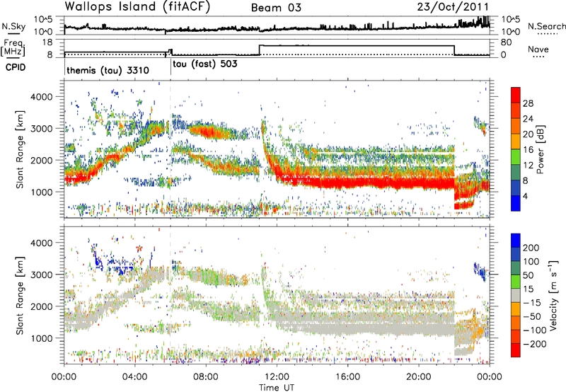Select the 'Velocity [m s-1]' colorbar title
Viewport: 566px width, 392px height.
click(553, 295)
